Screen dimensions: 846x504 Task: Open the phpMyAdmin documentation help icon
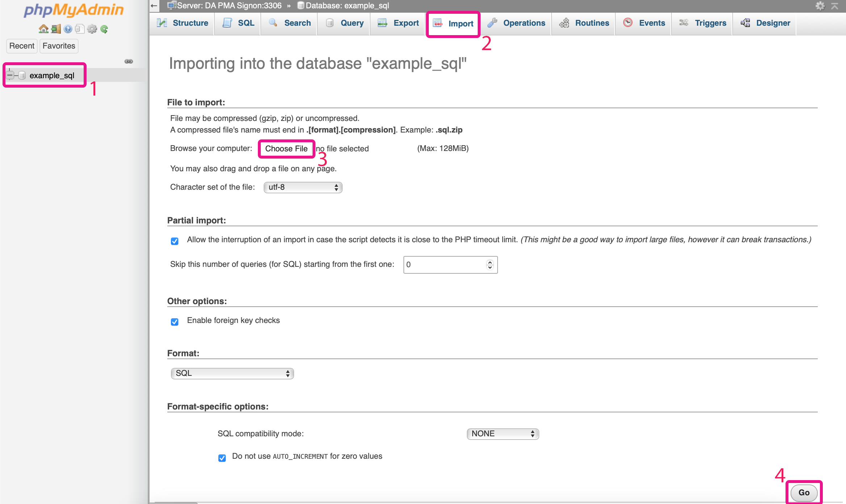(68, 29)
